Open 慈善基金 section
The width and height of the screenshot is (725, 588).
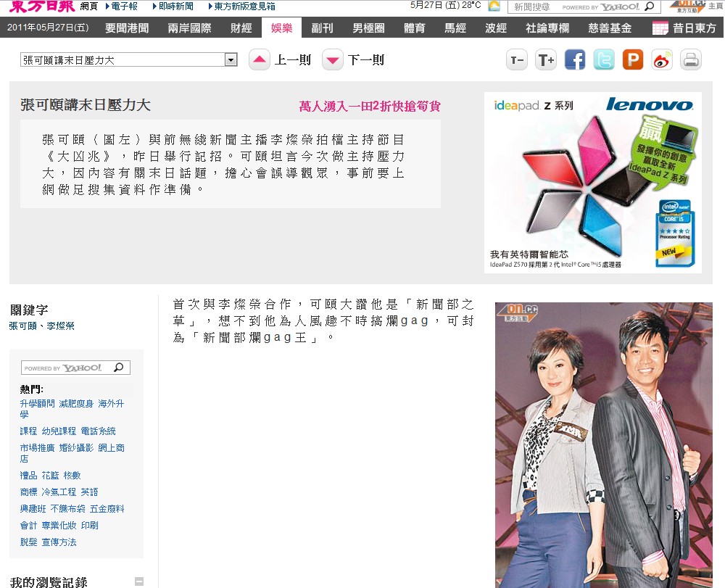pyautogui.click(x=610, y=28)
